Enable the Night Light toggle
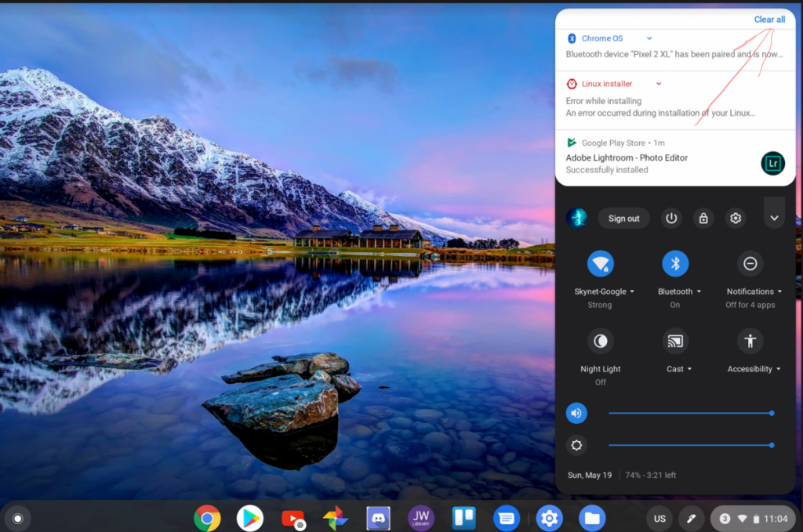Viewport: 803px width, 532px height. 601,341
